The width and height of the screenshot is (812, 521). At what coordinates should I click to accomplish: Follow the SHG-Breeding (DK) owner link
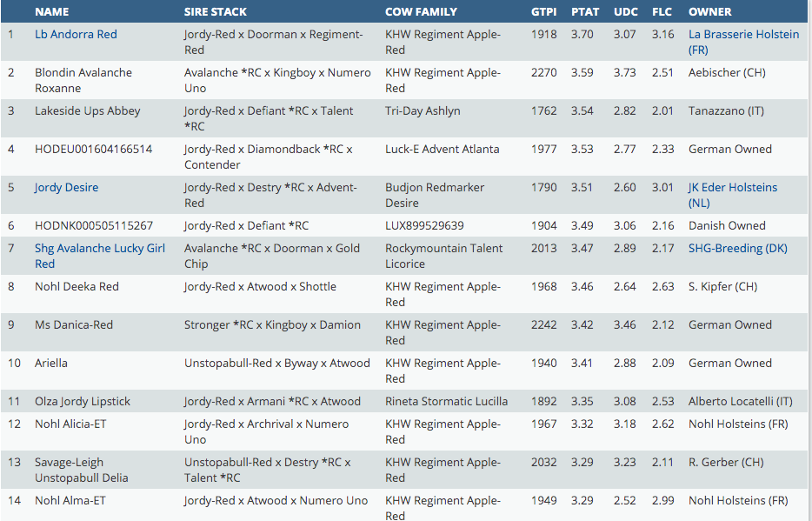click(x=737, y=249)
